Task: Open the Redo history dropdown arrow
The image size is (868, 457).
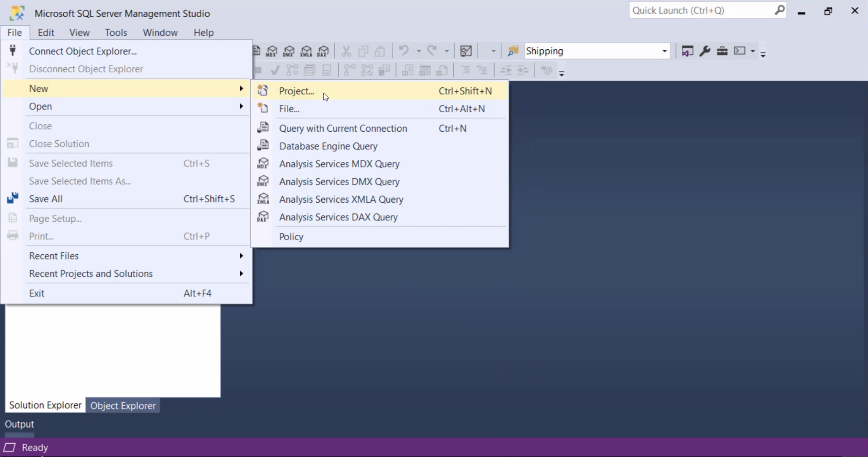Action: [x=446, y=51]
